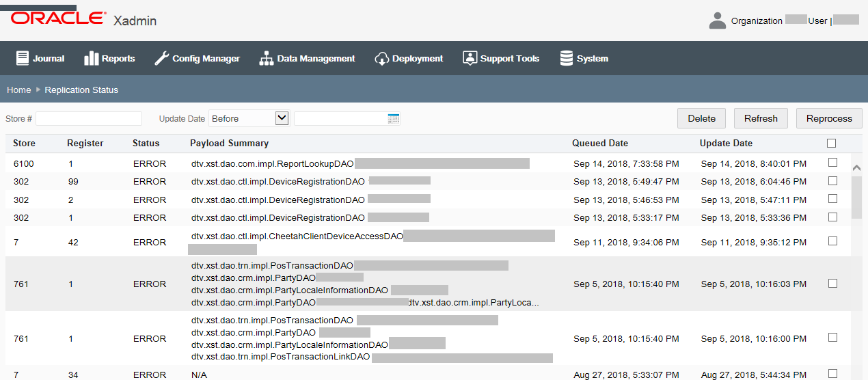Click Sep 13, 2018, 5:33:36 PM update date
Viewport: 868px width, 380px height.
pos(754,218)
